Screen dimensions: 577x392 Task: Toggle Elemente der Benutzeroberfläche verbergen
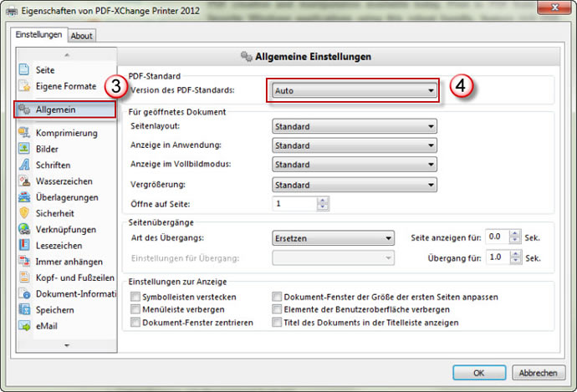click(277, 309)
